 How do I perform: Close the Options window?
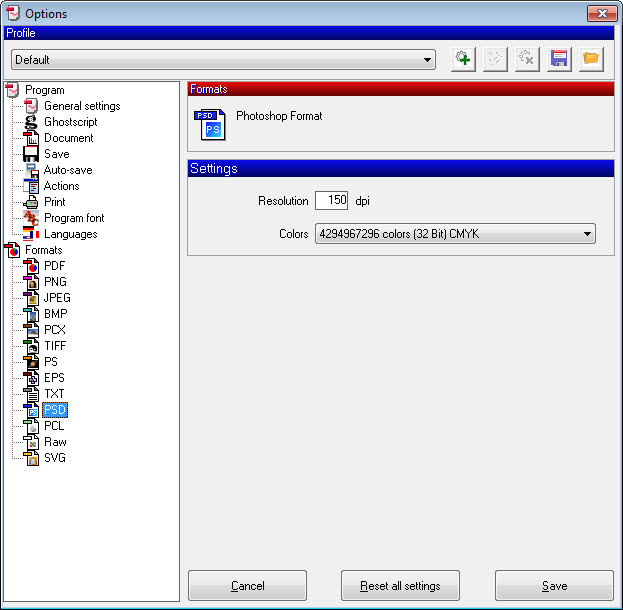[x=602, y=14]
